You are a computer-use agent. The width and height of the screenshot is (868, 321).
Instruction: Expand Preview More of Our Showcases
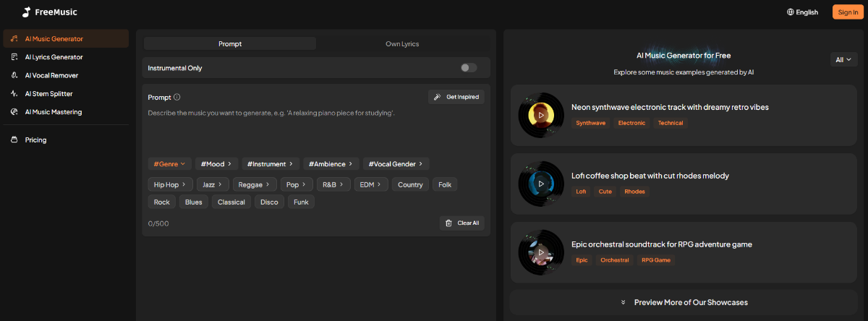(x=684, y=302)
